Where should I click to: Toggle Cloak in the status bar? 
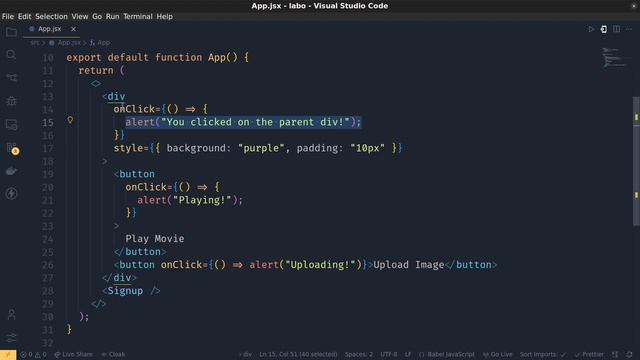coord(113,355)
